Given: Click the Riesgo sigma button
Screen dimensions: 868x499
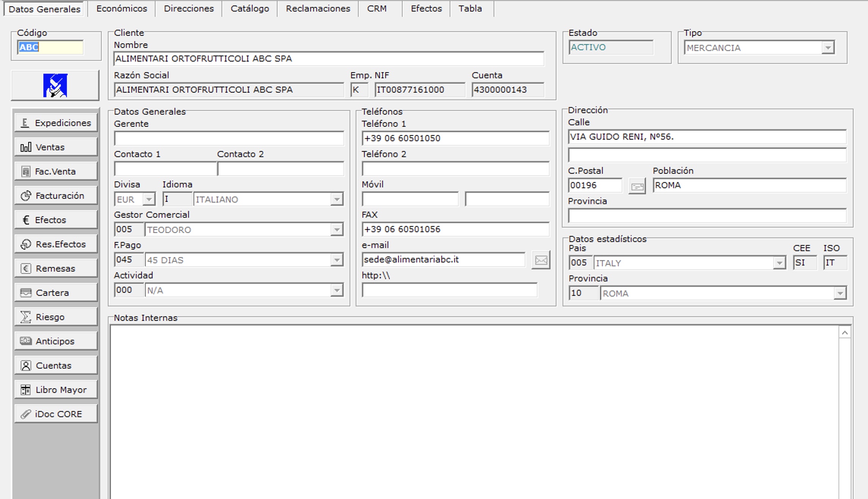Looking at the screenshot, I should [x=56, y=317].
